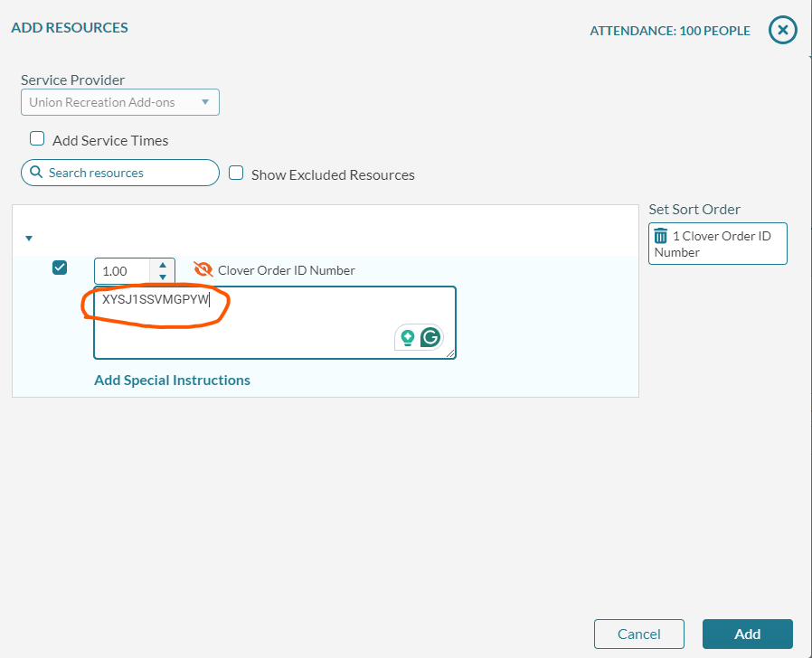Click the magnifier icon in search box
The height and width of the screenshot is (658, 812).
pos(36,173)
